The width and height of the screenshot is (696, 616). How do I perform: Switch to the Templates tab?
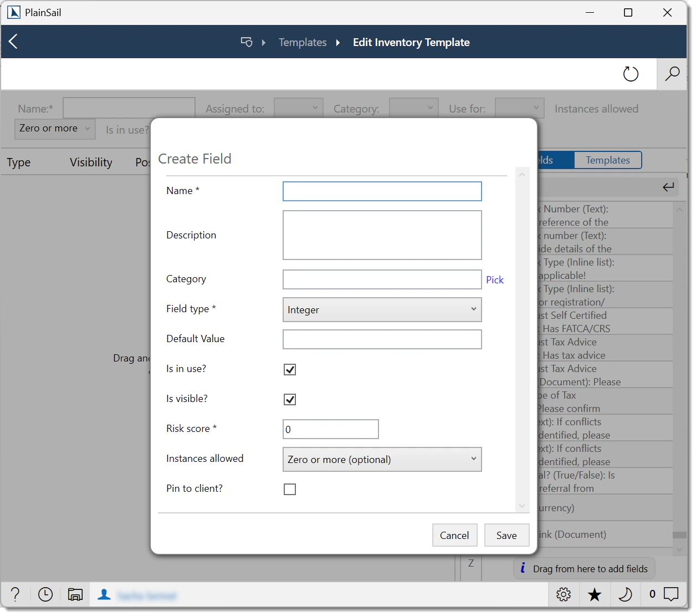(608, 160)
